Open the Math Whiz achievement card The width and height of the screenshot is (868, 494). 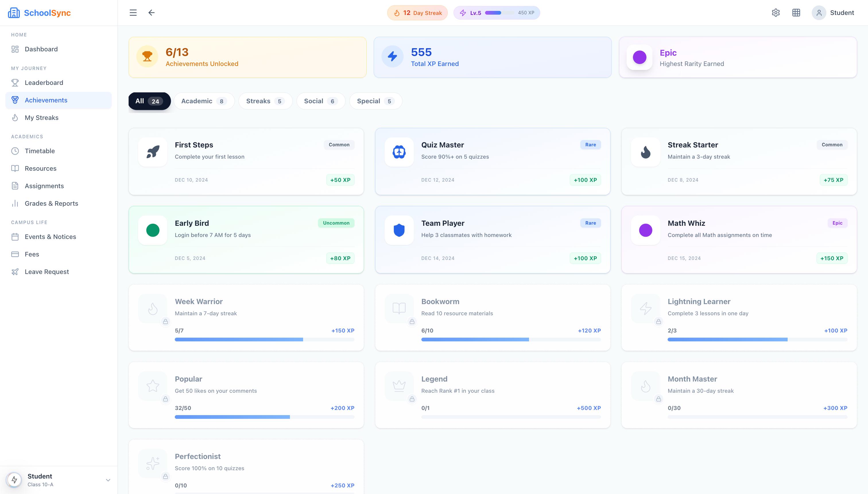click(739, 240)
